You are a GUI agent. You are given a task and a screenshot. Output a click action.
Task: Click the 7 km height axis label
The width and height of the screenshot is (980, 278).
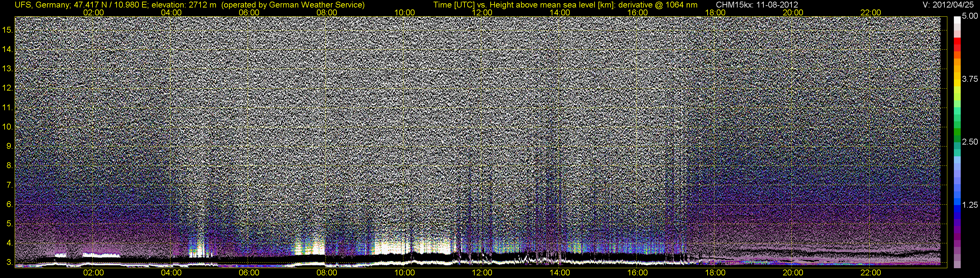[9, 185]
